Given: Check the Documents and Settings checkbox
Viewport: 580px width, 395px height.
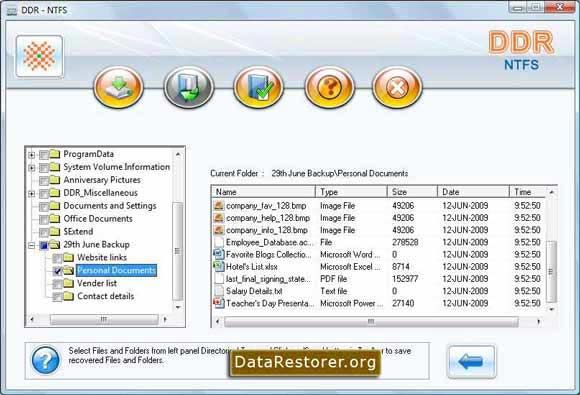Looking at the screenshot, I should [x=44, y=206].
